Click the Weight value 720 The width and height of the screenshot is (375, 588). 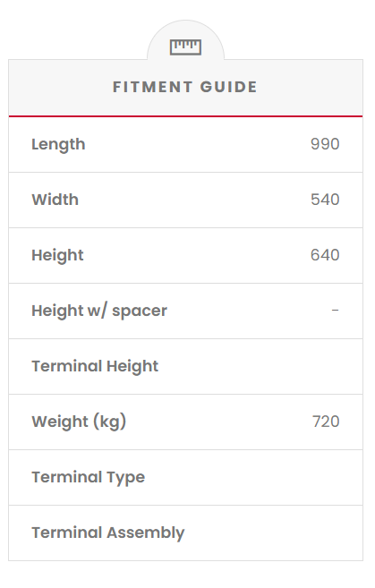click(326, 422)
